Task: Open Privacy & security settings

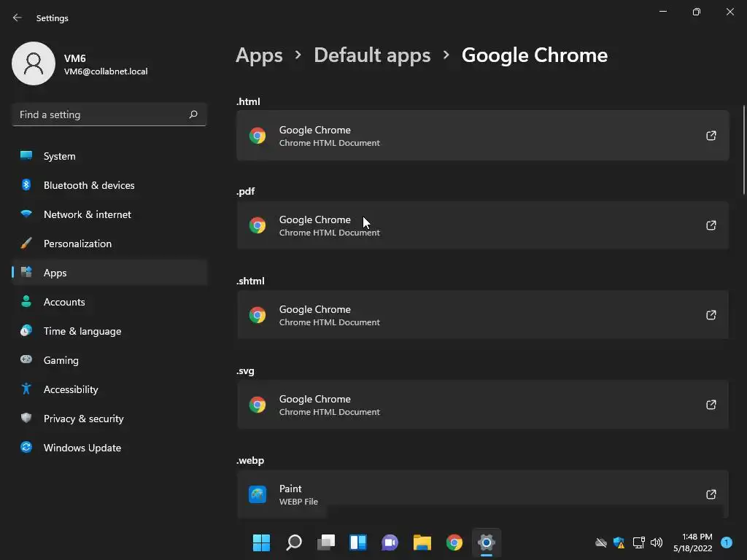Action: click(109, 419)
